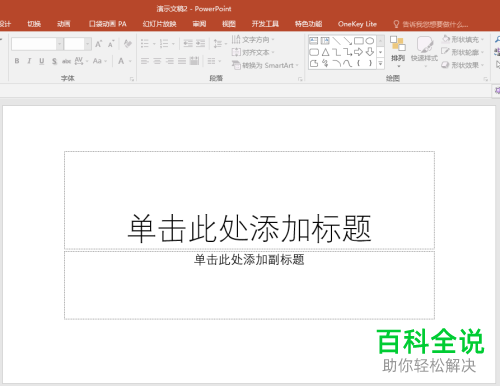Toggle bold formatting
The image size is (500, 386).
[17, 61]
